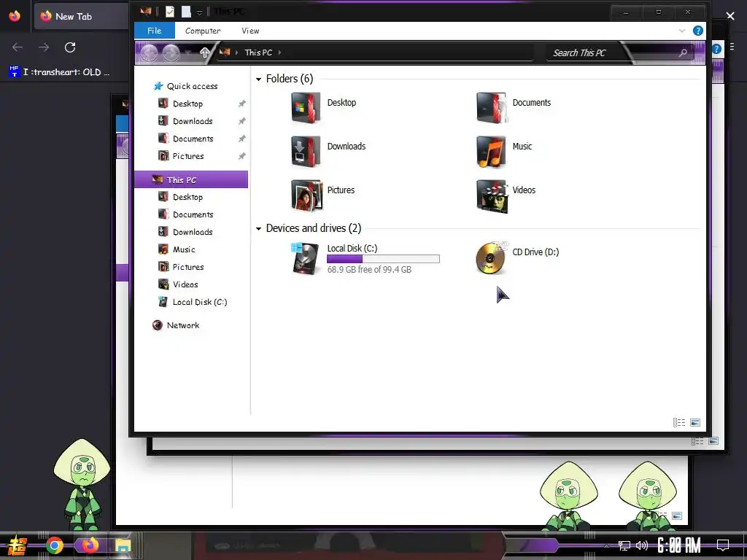Select the Downloads folder icon
The height and width of the screenshot is (560, 747).
tap(306, 152)
